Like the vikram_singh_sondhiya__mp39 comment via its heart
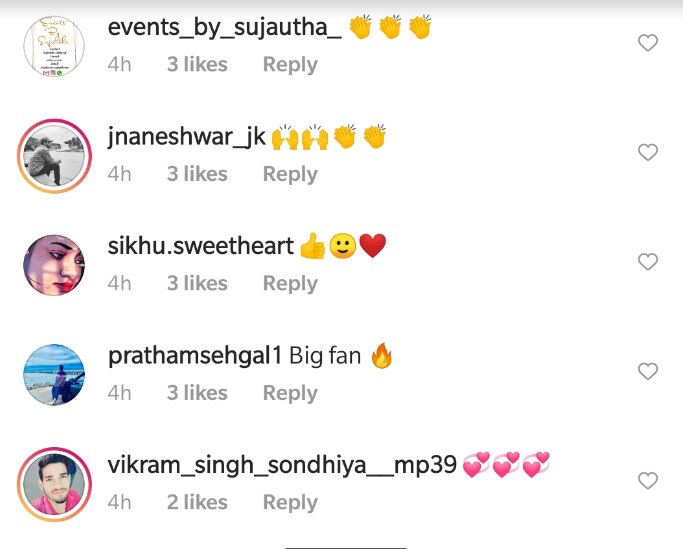Screen dimensions: 683x549 click(x=648, y=481)
